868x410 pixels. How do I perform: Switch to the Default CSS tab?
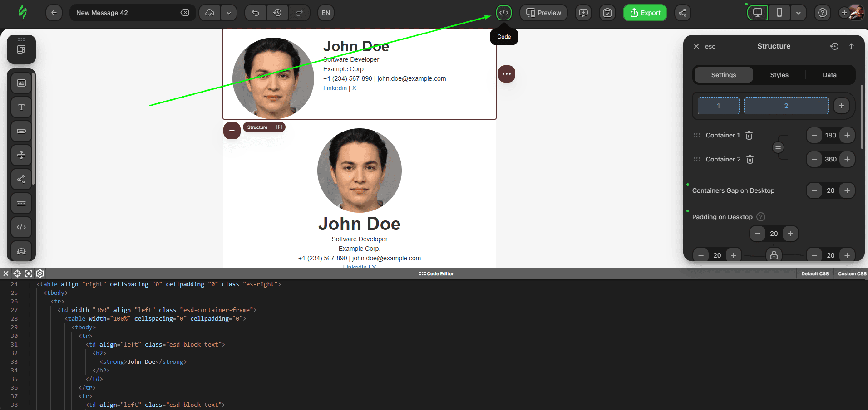[x=815, y=273]
